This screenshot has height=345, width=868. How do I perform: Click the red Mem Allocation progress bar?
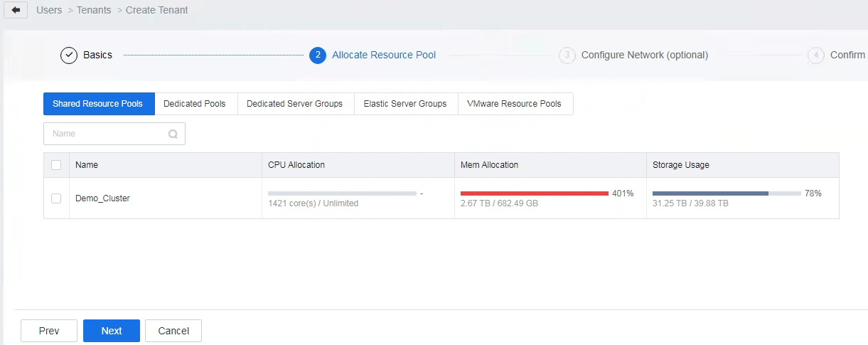point(534,193)
